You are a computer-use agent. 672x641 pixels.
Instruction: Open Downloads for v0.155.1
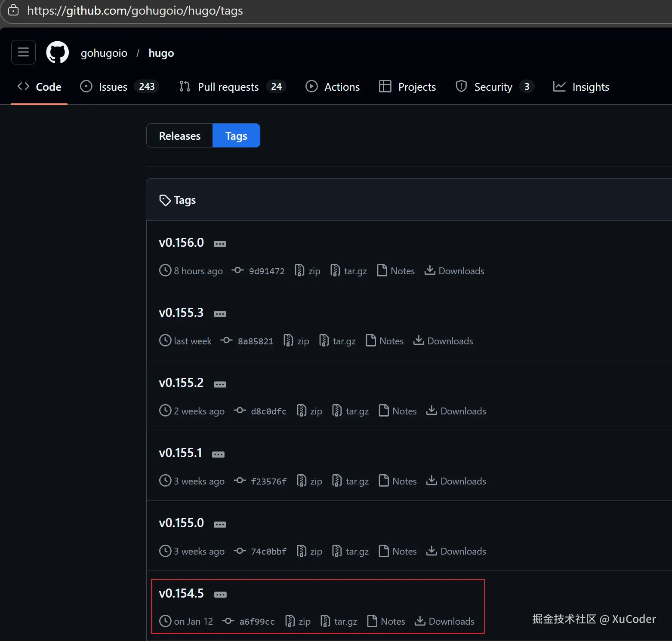click(x=456, y=481)
